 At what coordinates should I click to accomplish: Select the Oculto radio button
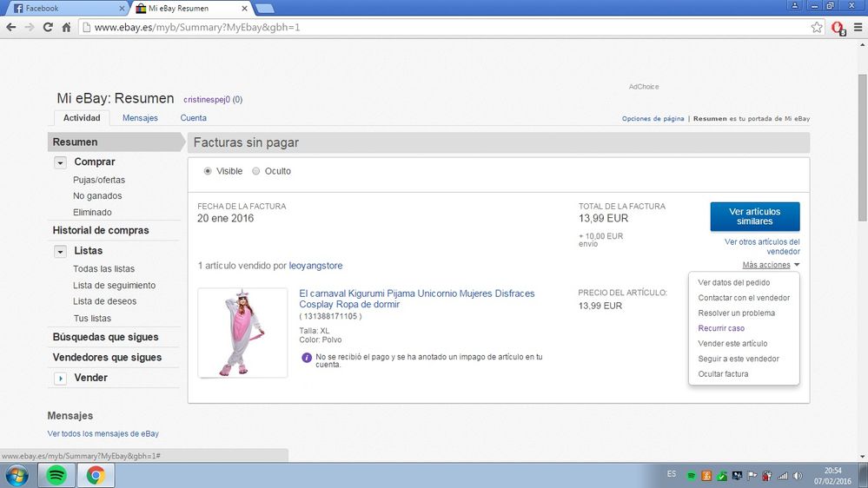(255, 172)
